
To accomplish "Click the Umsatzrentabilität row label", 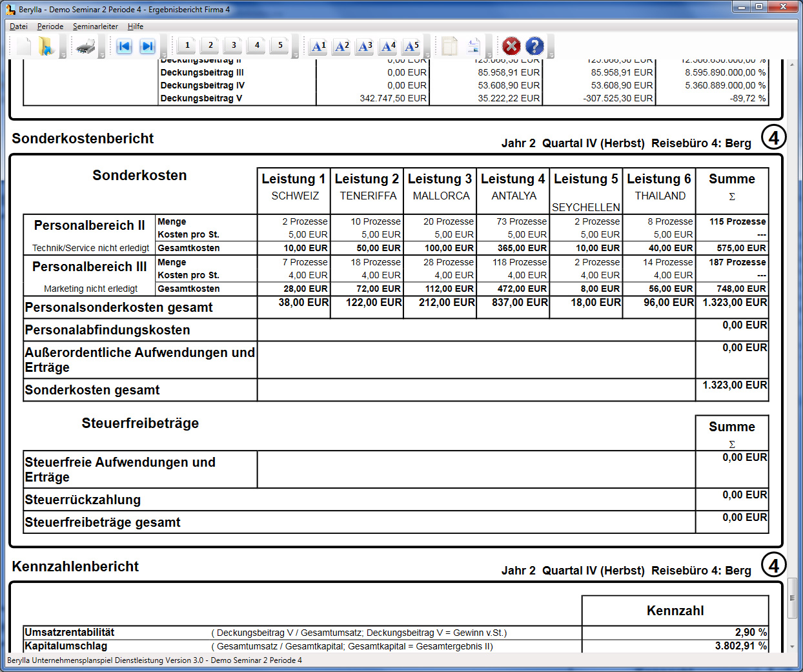I will (x=69, y=632).
